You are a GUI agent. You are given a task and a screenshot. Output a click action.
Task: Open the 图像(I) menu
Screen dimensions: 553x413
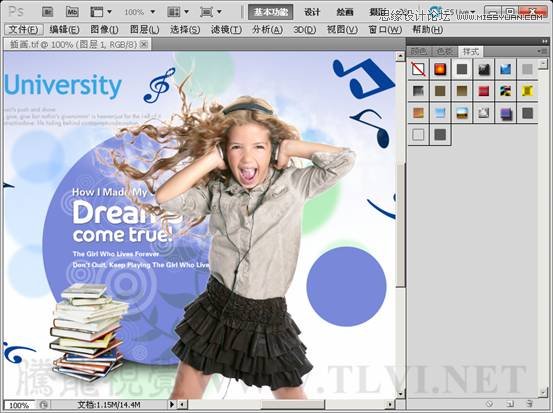[x=104, y=30]
